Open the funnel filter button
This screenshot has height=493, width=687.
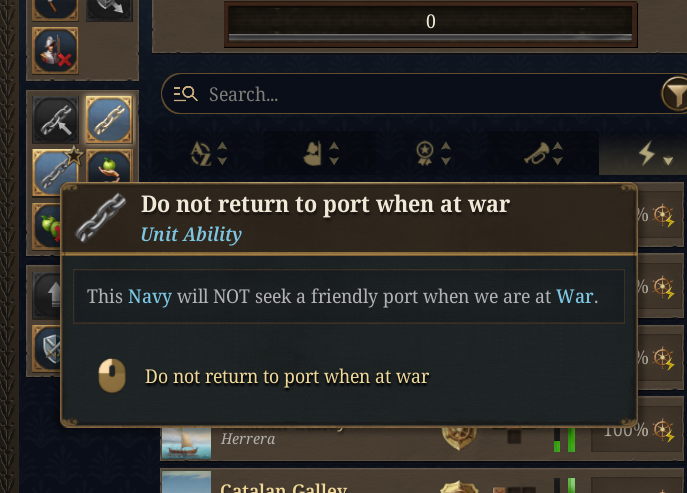pyautogui.click(x=675, y=95)
